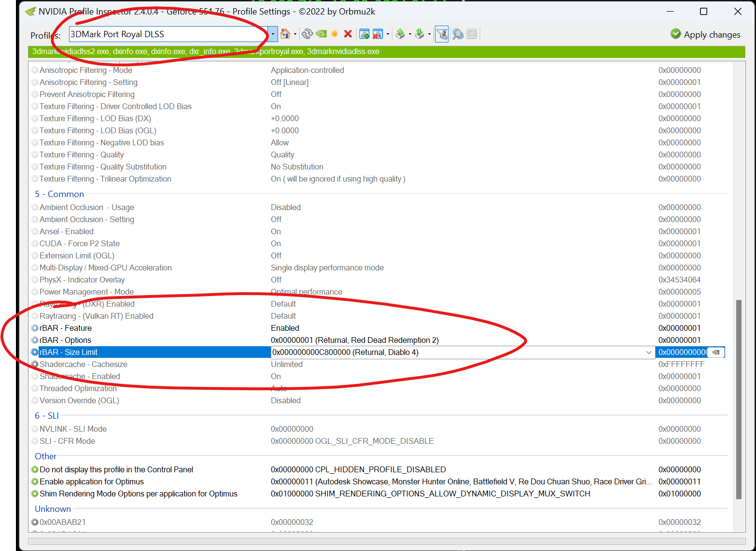Image resolution: width=756 pixels, height=551 pixels.
Task: Click the small NVIDIA reset icon in rBAR Size Limit row
Action: coord(716,353)
